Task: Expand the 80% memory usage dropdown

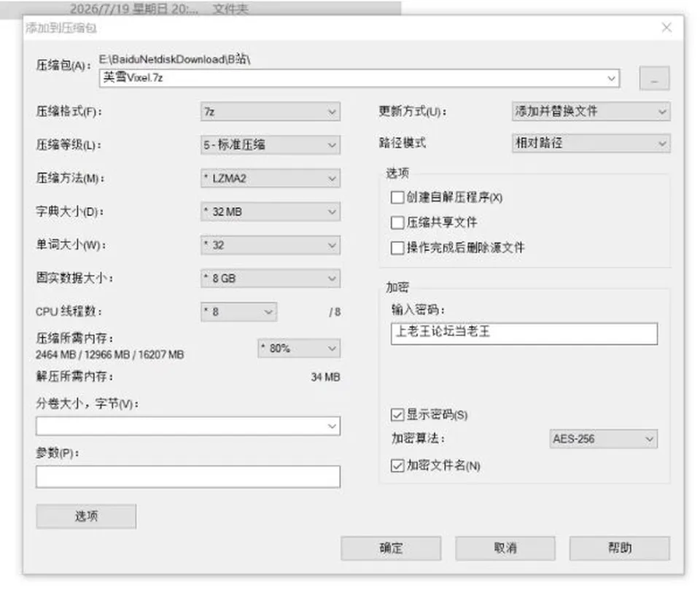Action: coord(299,349)
